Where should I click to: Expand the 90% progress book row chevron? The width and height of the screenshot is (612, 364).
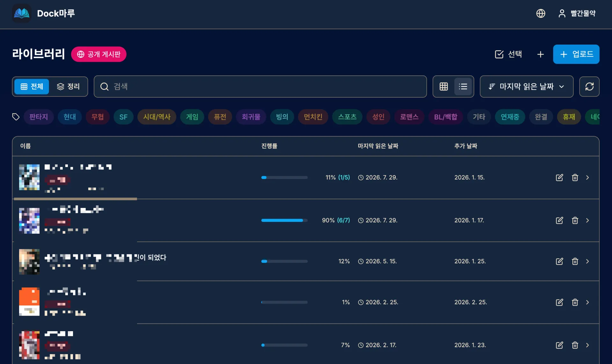(x=587, y=220)
